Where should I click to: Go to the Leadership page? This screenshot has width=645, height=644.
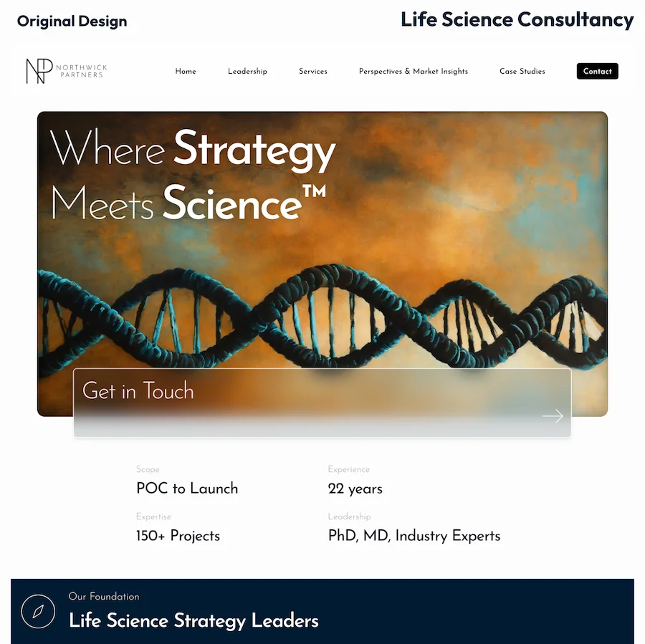[x=248, y=71]
